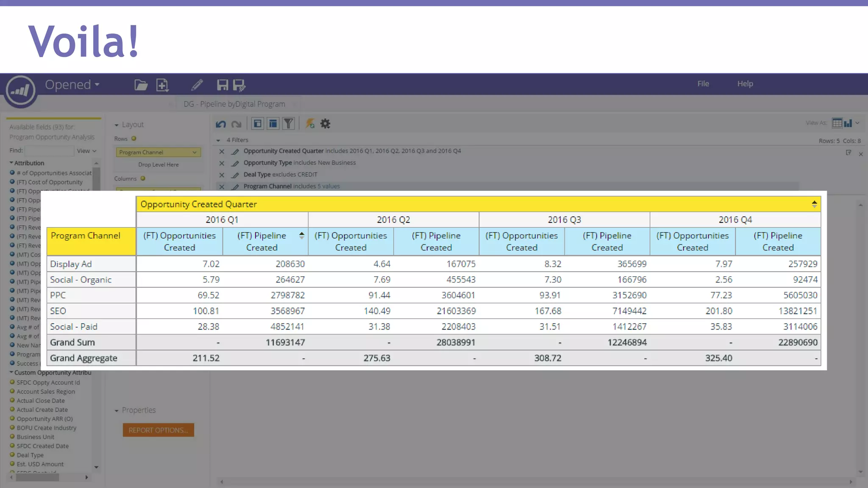Toggle the filter funnel icon
This screenshot has width=868, height=488.
[289, 124]
